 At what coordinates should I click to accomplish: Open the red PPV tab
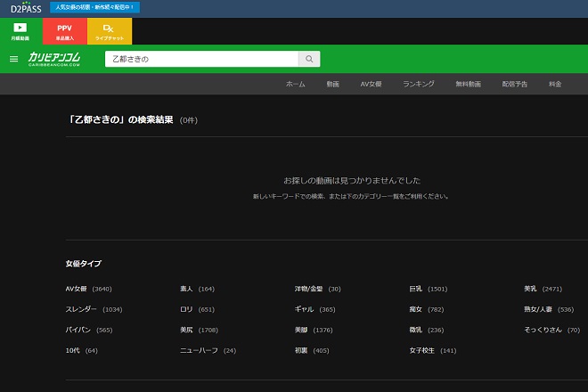(x=65, y=31)
